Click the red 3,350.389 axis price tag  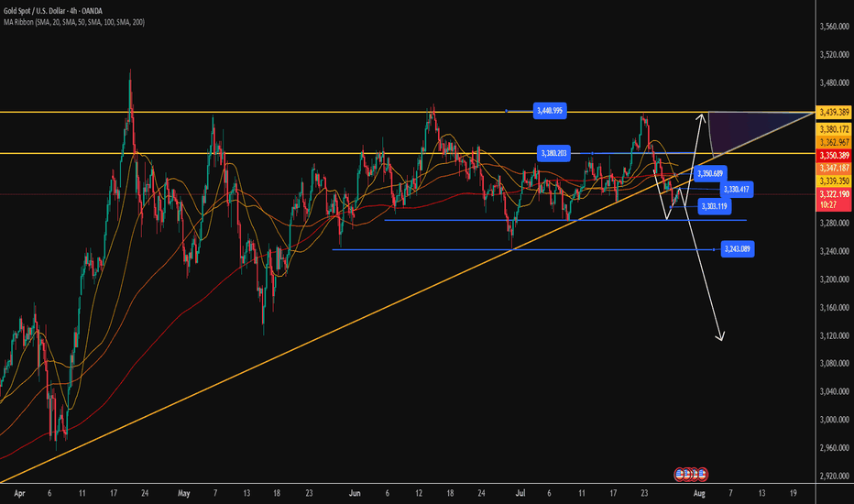(x=834, y=155)
